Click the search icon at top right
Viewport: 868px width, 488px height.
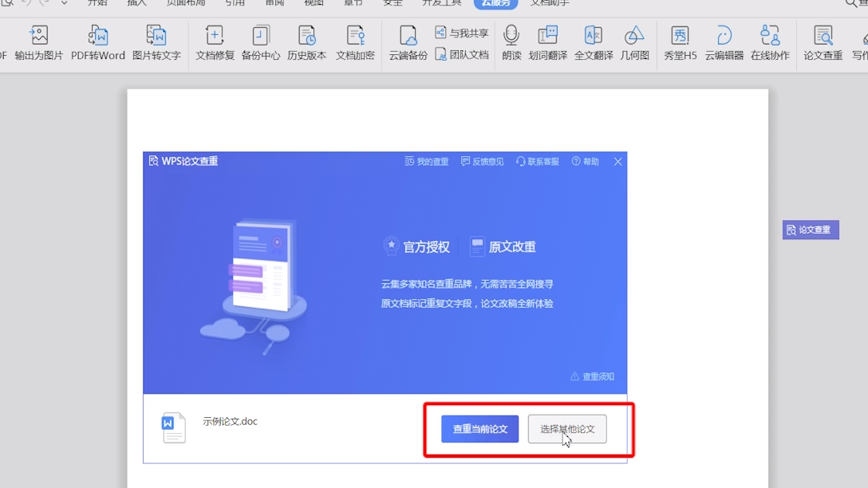tap(850, 3)
